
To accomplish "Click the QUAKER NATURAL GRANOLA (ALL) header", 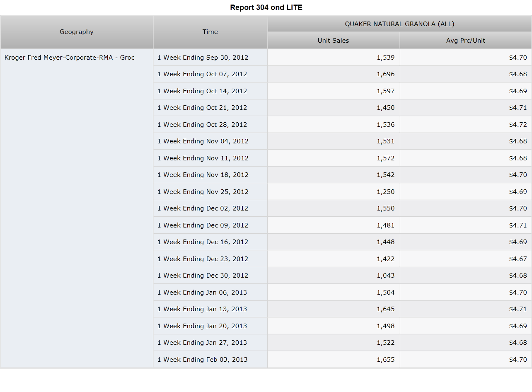I will click(399, 24).
